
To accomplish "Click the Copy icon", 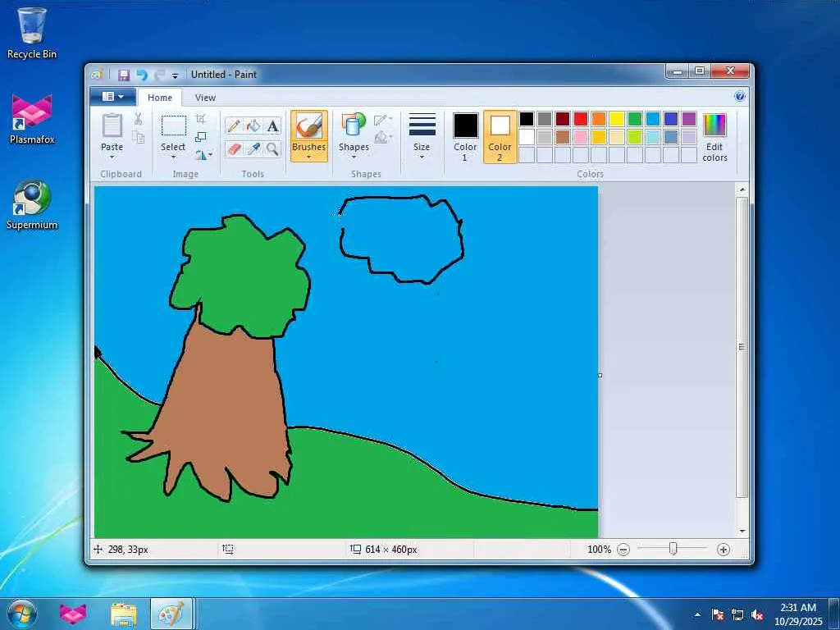I will click(138, 137).
